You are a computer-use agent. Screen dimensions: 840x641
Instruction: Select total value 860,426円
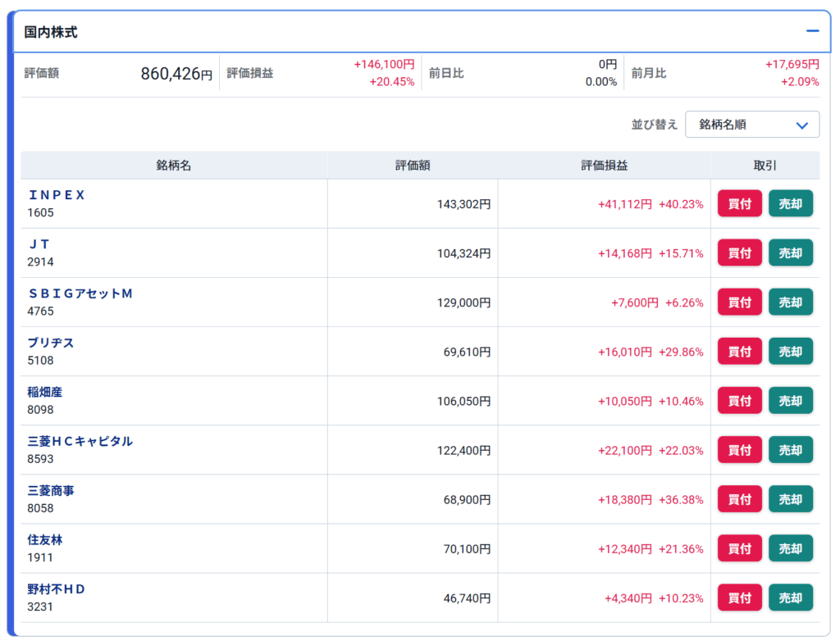pyautogui.click(x=177, y=74)
